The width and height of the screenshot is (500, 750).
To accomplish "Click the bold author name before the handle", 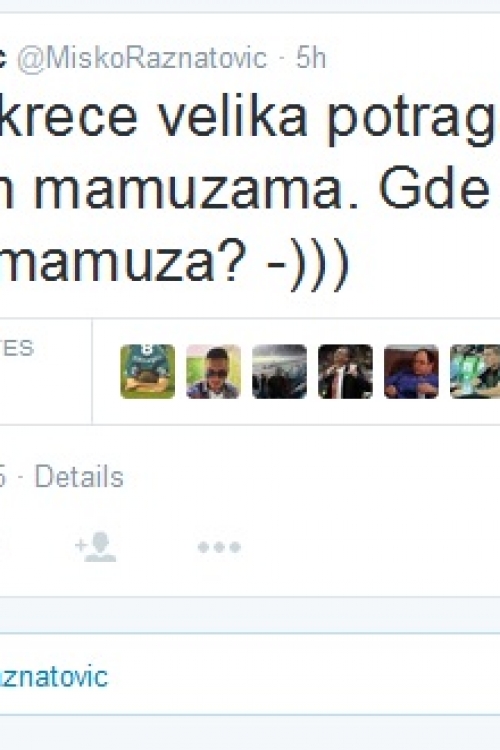I will [x=3, y=59].
